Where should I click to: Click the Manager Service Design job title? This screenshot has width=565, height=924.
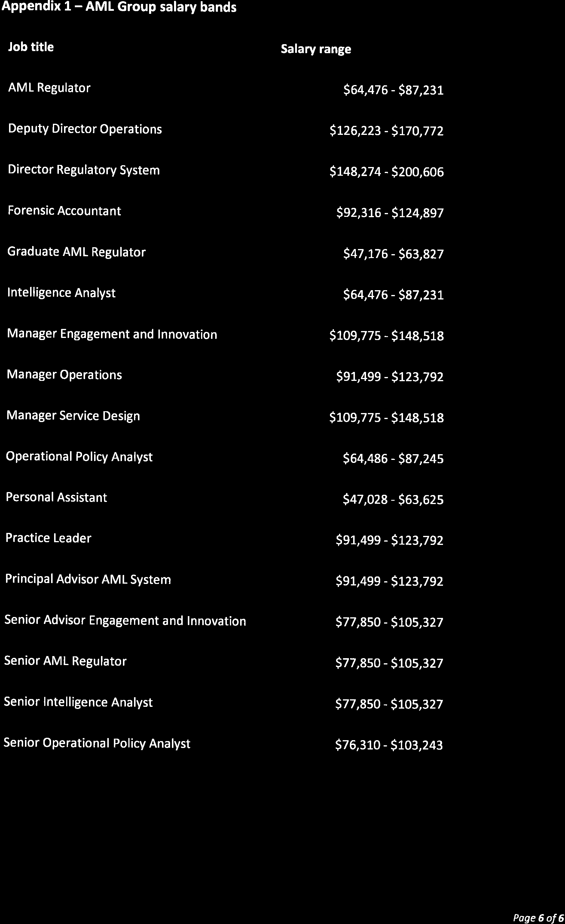(73, 415)
